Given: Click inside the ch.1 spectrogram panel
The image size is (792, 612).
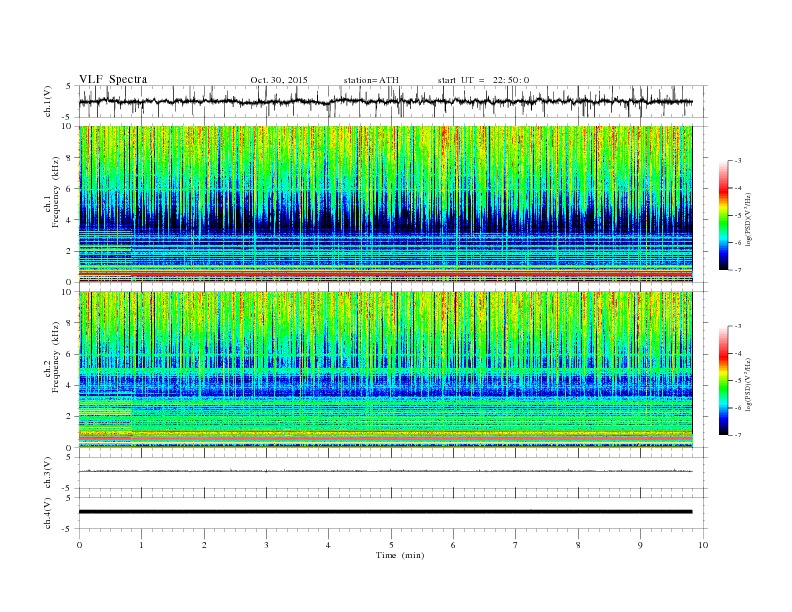Looking at the screenshot, I should point(385,204).
